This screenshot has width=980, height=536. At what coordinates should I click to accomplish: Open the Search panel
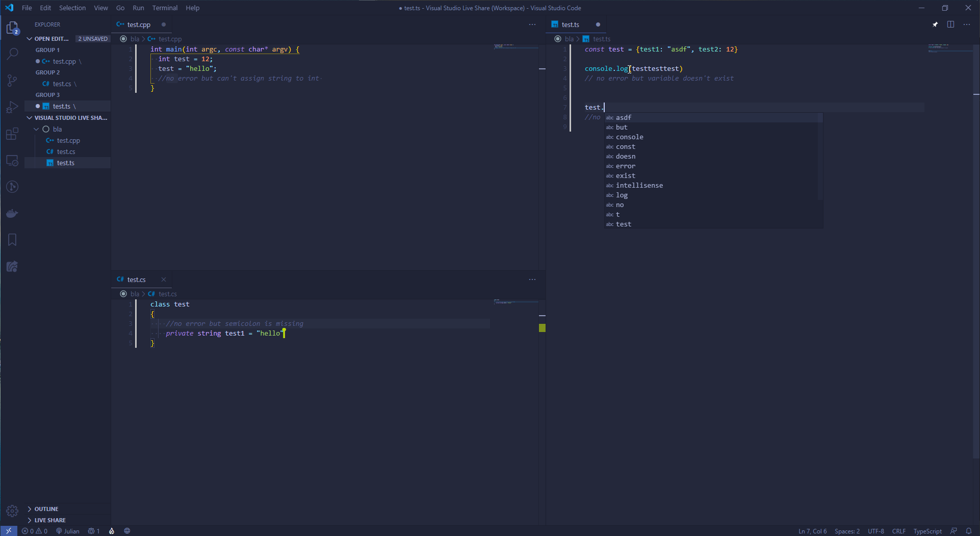pyautogui.click(x=12, y=54)
